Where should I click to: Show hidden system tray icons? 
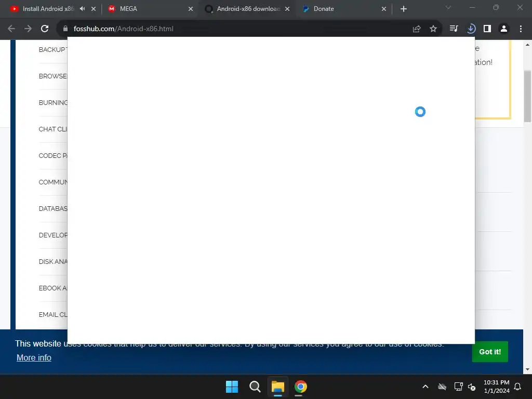click(x=425, y=387)
